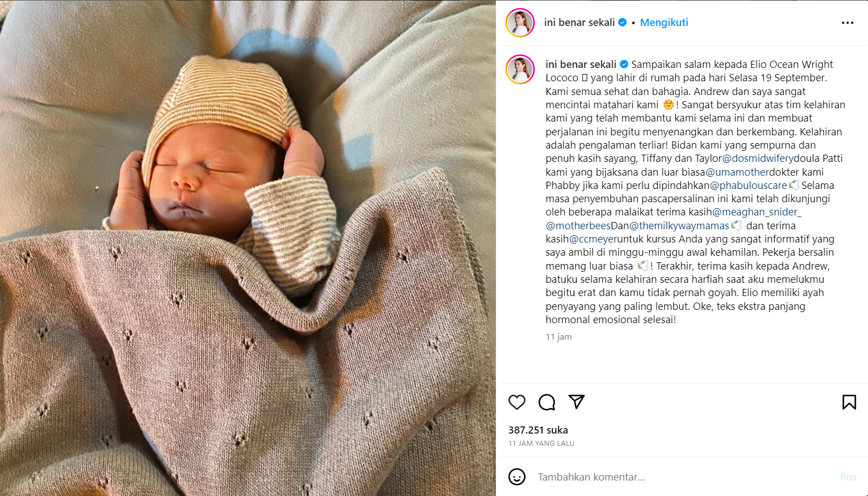The height and width of the screenshot is (496, 868).
Task: Open caption username ini benar sekali
Action: click(x=581, y=65)
